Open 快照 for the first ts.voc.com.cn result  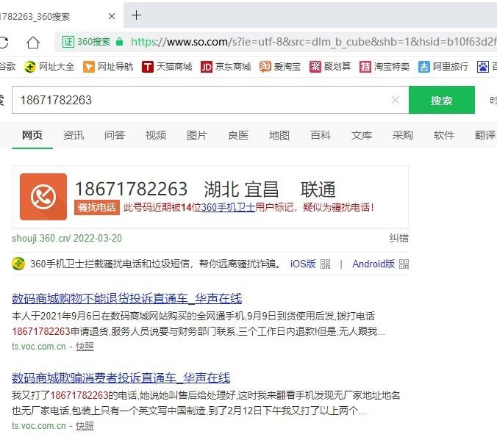click(x=85, y=347)
